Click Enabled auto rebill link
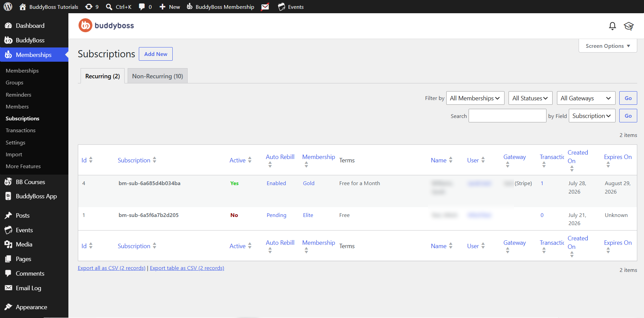 [276, 183]
